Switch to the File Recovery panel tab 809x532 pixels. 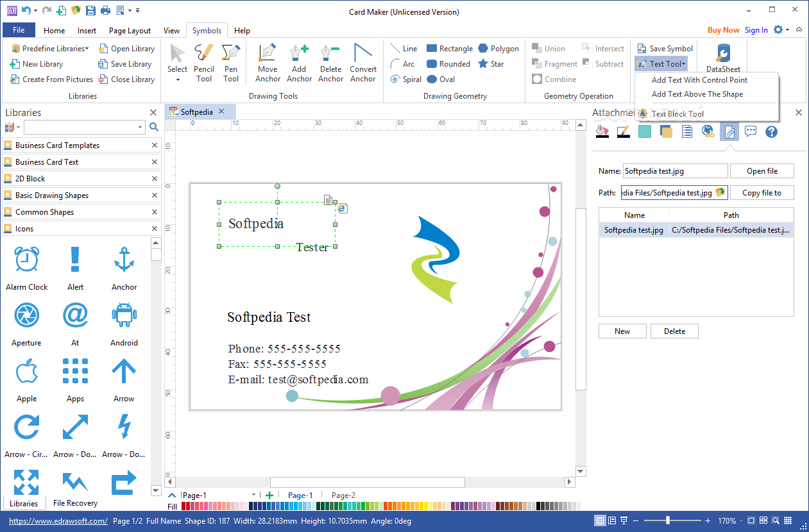pyautogui.click(x=76, y=503)
